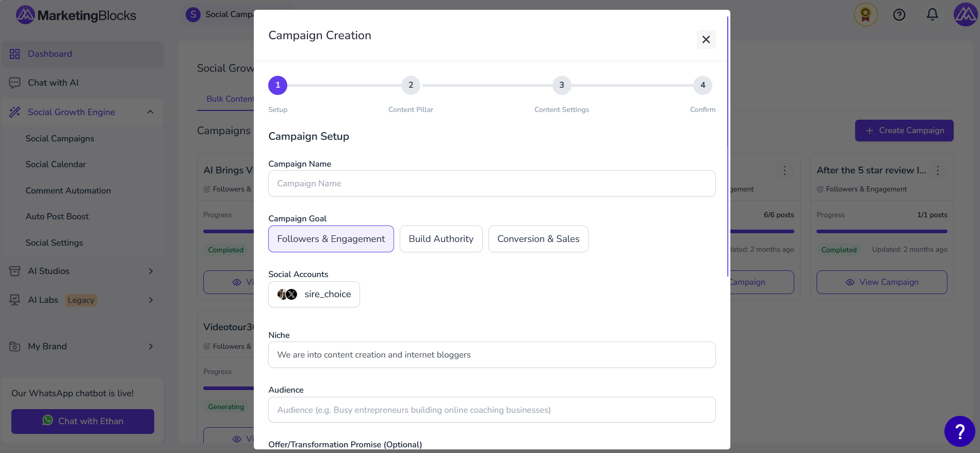The height and width of the screenshot is (453, 980).
Task: Open the help question mark icon in header
Action: [899, 14]
